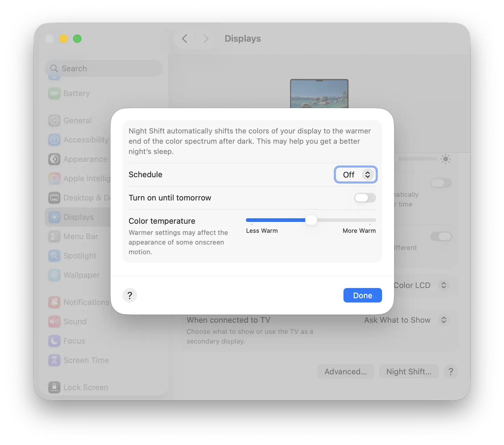The height and width of the screenshot is (445, 504).
Task: Click the brightness sun icon
Action: pyautogui.click(x=446, y=159)
